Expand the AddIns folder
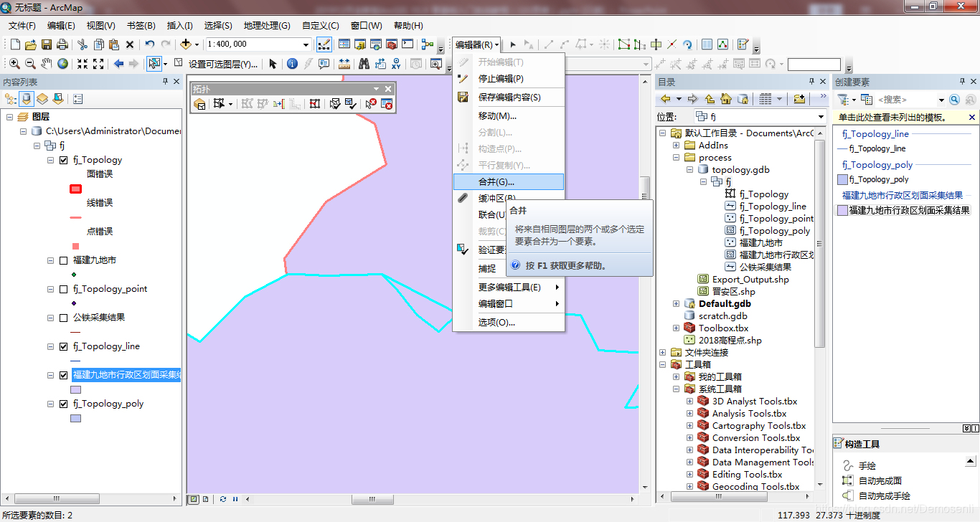The width and height of the screenshot is (980, 522). click(x=677, y=146)
